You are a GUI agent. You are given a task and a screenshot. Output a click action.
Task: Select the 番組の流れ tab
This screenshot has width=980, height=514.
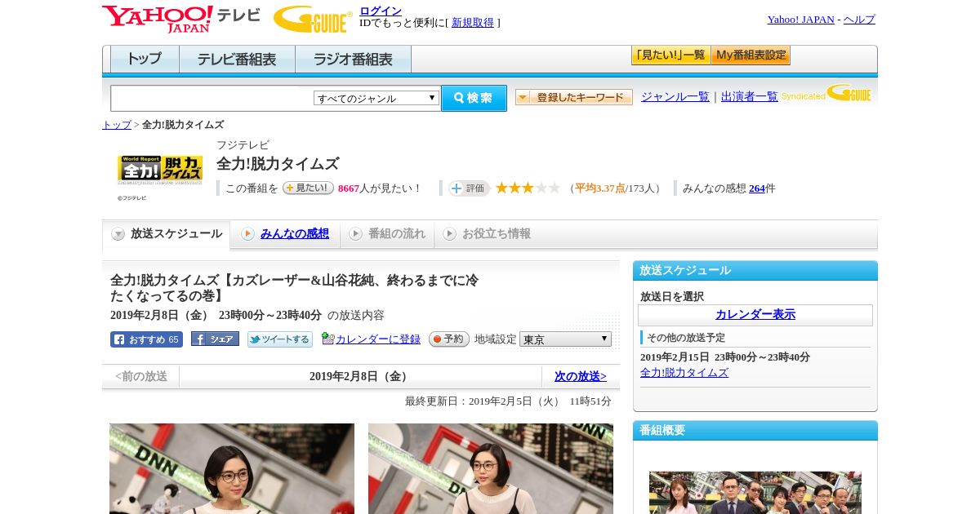click(387, 234)
